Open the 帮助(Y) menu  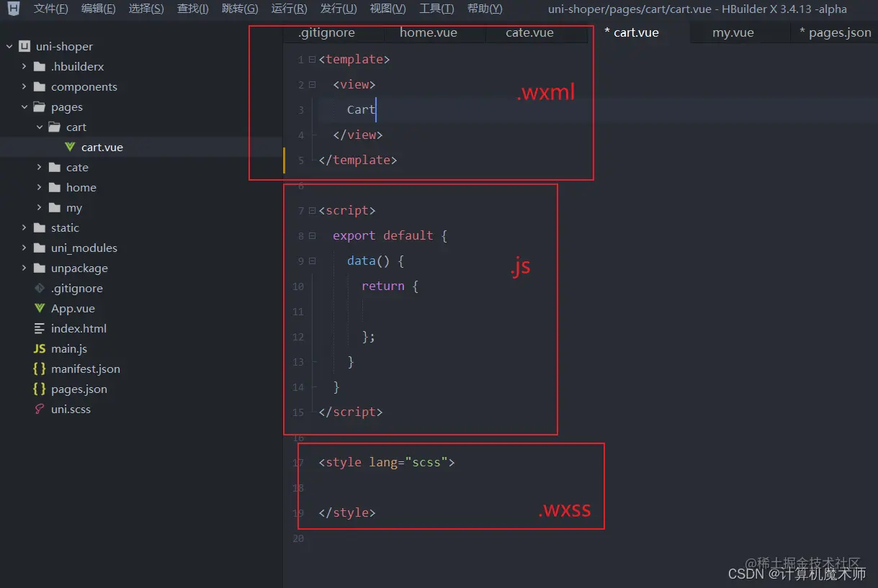pyautogui.click(x=485, y=9)
